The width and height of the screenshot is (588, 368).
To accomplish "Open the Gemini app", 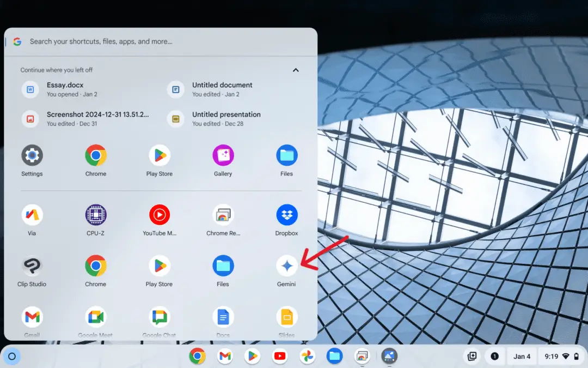I will pos(286,267).
